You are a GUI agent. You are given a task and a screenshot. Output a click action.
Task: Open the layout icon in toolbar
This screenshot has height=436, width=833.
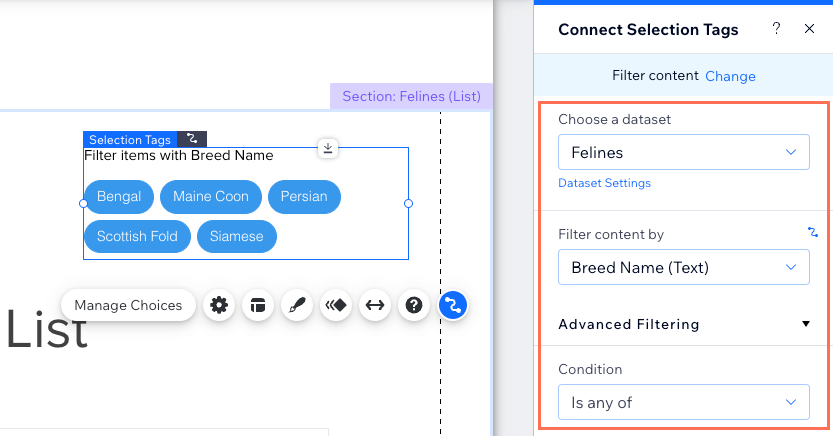pyautogui.click(x=258, y=305)
